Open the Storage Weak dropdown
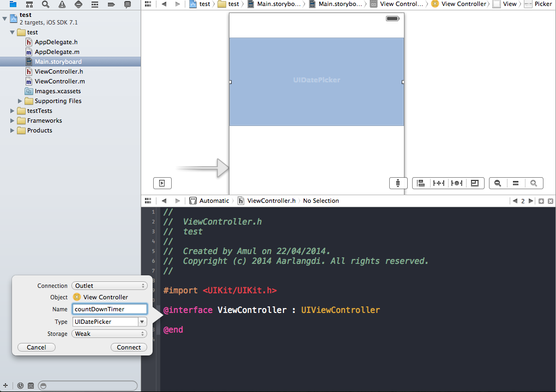 pyautogui.click(x=109, y=333)
